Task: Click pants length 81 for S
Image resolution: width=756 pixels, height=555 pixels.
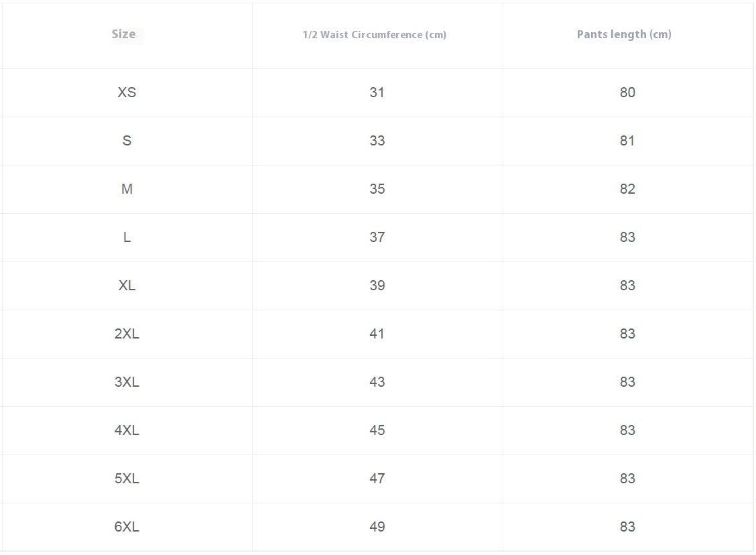Action: pyautogui.click(x=627, y=141)
